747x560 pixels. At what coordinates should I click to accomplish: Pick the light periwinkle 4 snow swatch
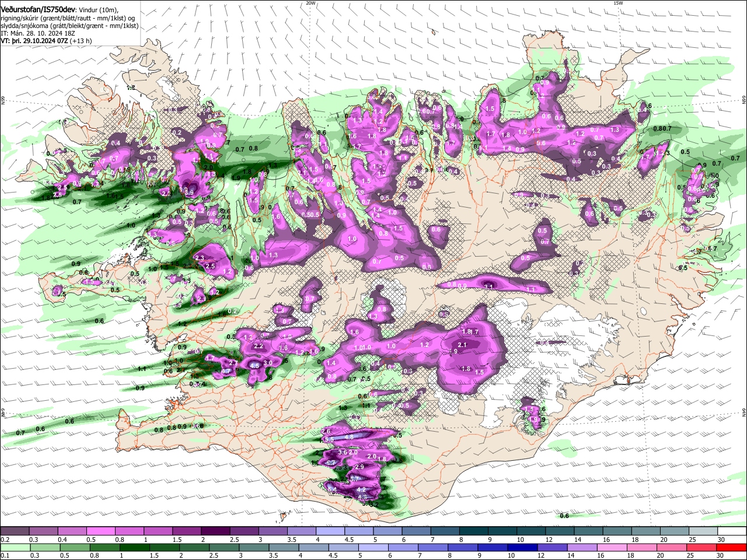coord(330,531)
